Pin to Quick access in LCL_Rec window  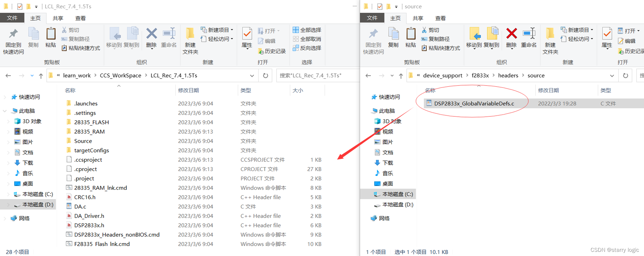pos(14,41)
